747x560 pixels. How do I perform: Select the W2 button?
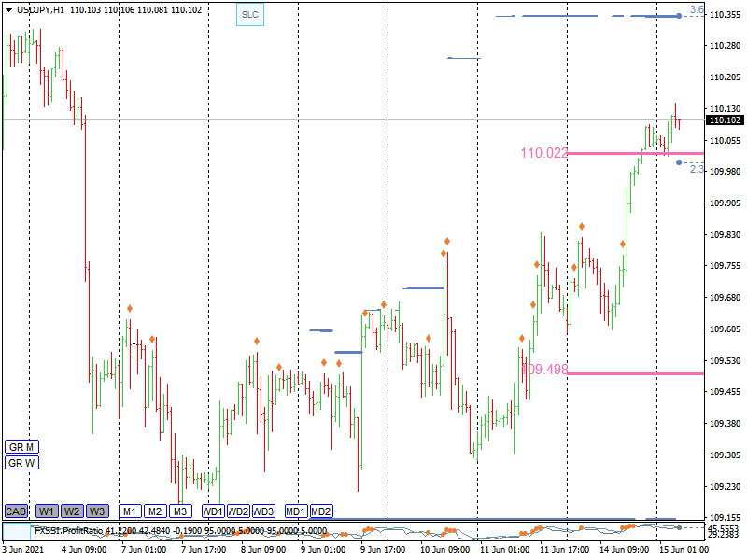[72, 511]
